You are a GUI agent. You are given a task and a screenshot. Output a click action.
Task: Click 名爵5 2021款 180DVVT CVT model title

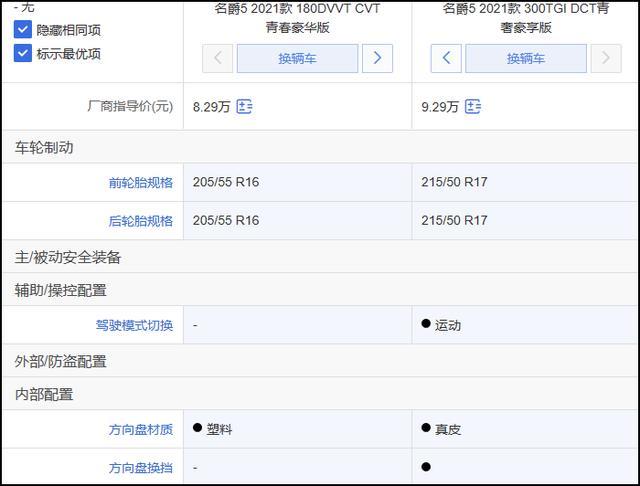pos(297,18)
